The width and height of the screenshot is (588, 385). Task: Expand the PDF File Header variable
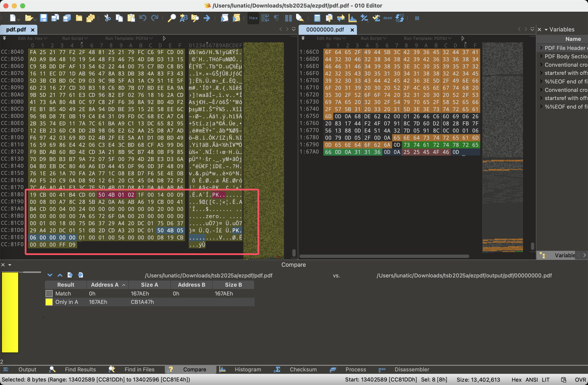tap(541, 48)
